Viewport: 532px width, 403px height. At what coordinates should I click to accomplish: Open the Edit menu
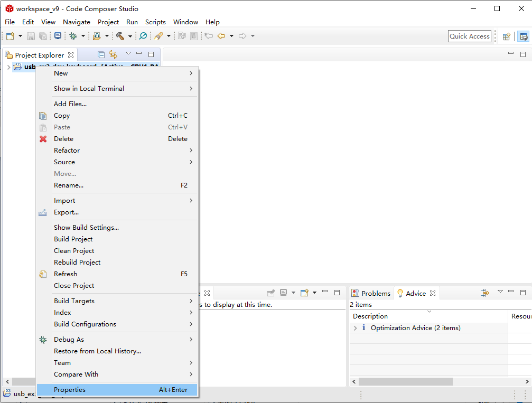(x=28, y=22)
